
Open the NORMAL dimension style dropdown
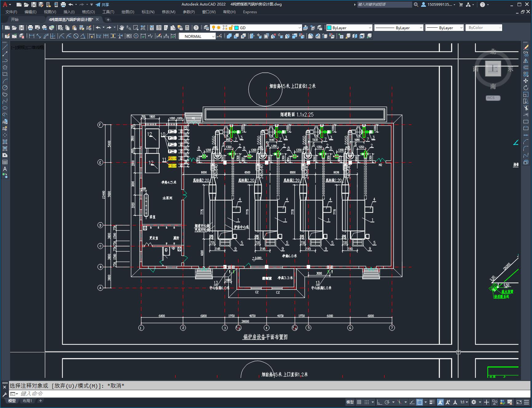click(x=213, y=36)
